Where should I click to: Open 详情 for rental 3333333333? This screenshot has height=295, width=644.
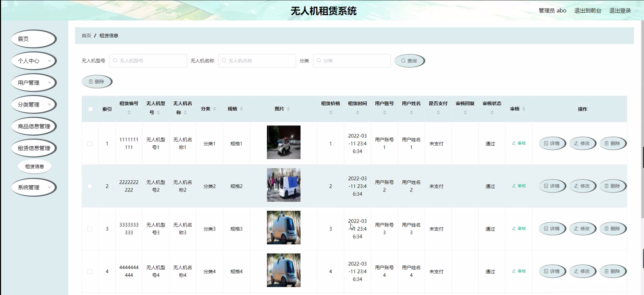tap(552, 229)
